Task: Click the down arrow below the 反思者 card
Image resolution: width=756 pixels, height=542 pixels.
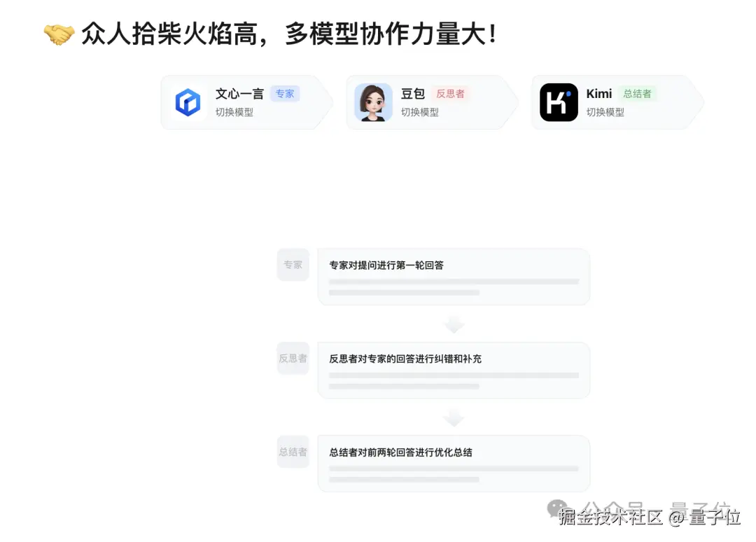Action: pyautogui.click(x=454, y=417)
